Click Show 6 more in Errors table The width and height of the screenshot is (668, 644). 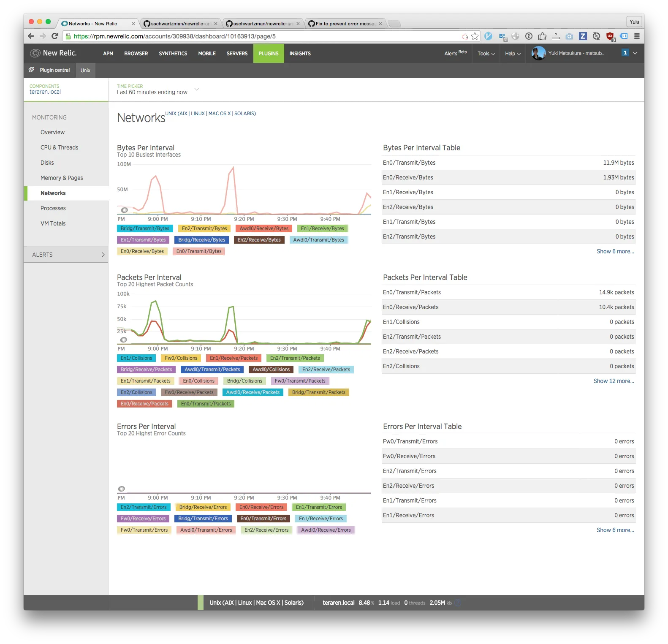(615, 530)
